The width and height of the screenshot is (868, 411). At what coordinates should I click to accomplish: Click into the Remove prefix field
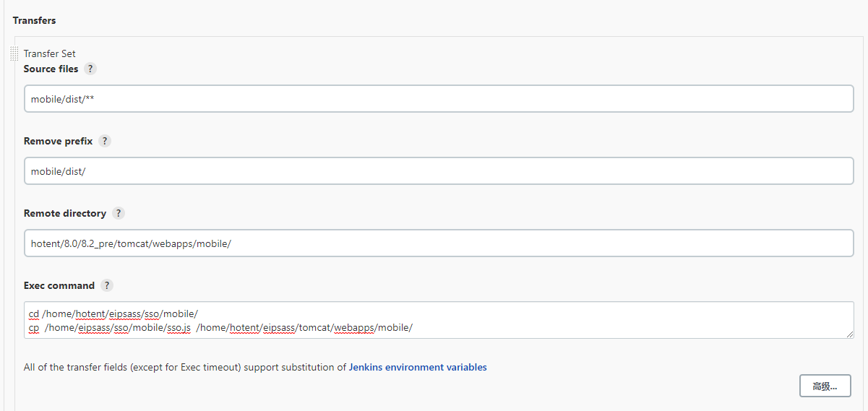click(x=438, y=171)
